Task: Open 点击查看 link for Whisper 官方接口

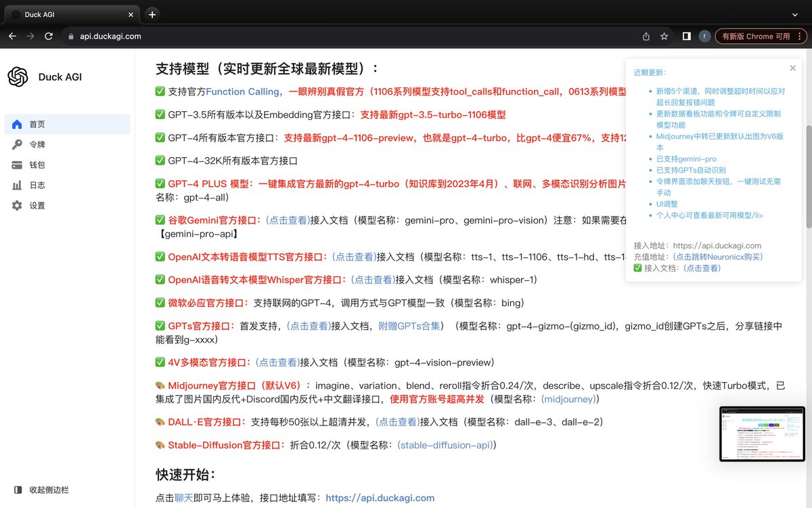Action: pyautogui.click(x=373, y=279)
